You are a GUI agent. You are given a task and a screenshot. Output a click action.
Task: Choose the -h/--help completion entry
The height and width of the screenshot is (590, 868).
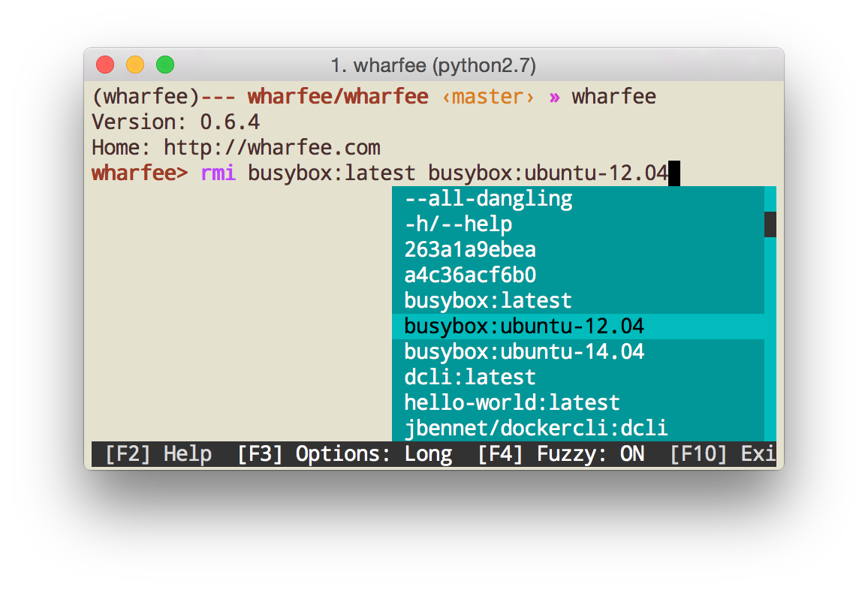pos(578,224)
